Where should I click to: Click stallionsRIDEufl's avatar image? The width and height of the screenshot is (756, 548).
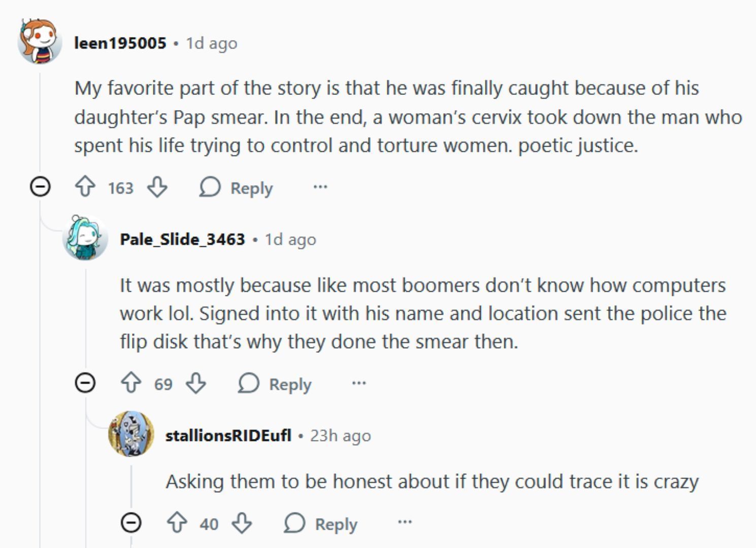[x=131, y=434]
